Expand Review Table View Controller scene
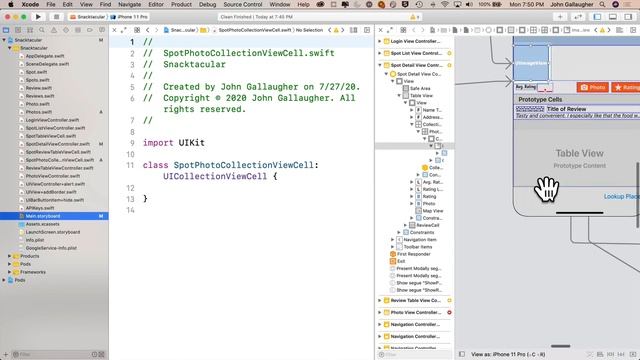Screen dimensions: 640x360 pos(379,300)
